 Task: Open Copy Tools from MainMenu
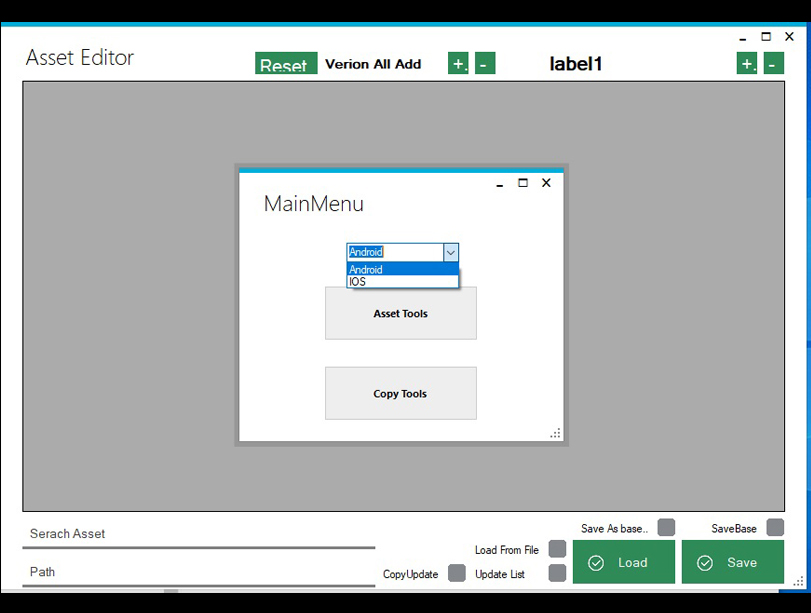point(400,393)
